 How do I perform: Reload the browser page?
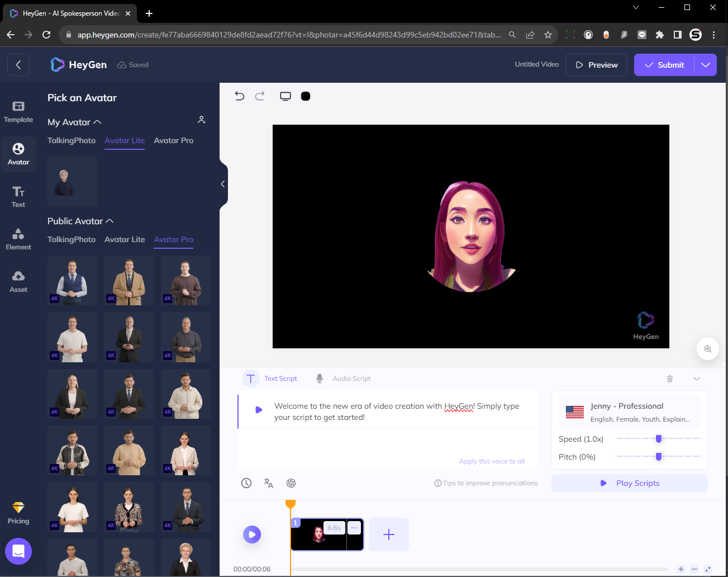(46, 35)
